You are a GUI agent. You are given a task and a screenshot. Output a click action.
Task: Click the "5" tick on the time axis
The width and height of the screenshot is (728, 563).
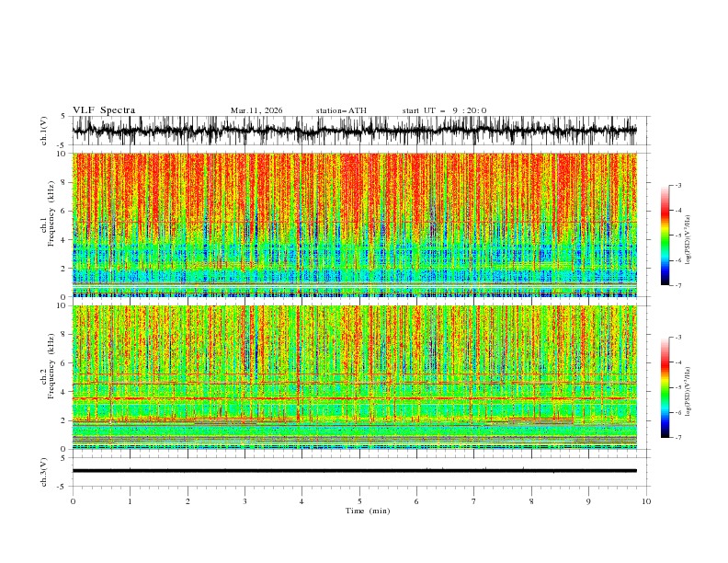[x=359, y=501]
